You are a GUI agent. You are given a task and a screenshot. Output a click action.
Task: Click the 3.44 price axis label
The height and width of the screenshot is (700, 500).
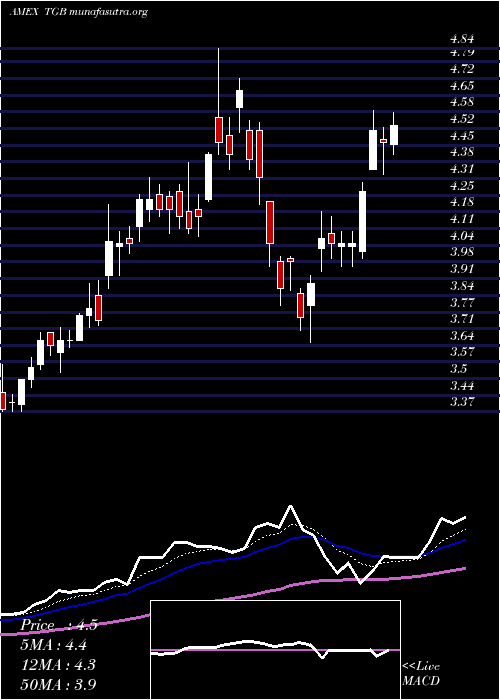(462, 385)
